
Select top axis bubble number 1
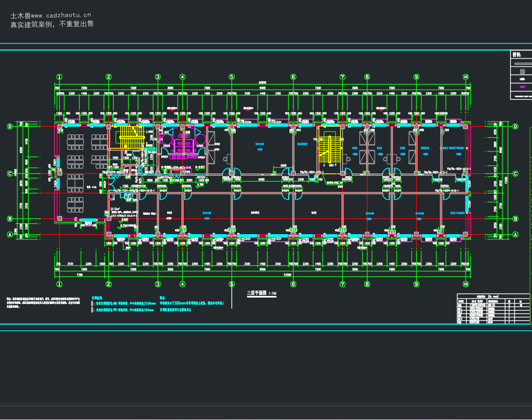click(60, 77)
